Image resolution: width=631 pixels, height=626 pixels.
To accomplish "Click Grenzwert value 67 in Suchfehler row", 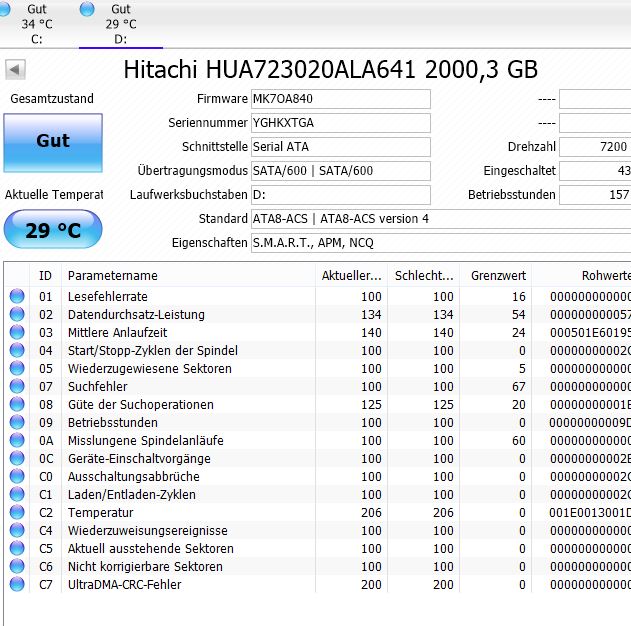I will (519, 387).
